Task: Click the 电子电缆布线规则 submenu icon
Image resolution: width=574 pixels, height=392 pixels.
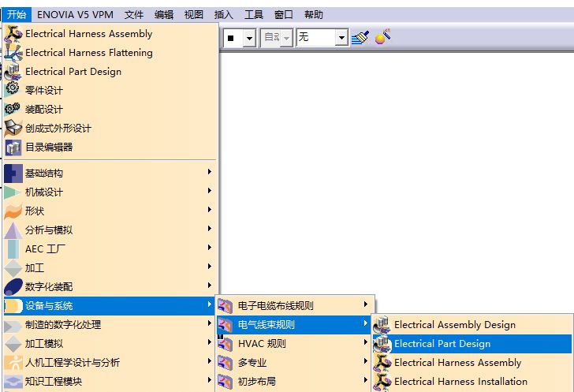Action: point(225,306)
